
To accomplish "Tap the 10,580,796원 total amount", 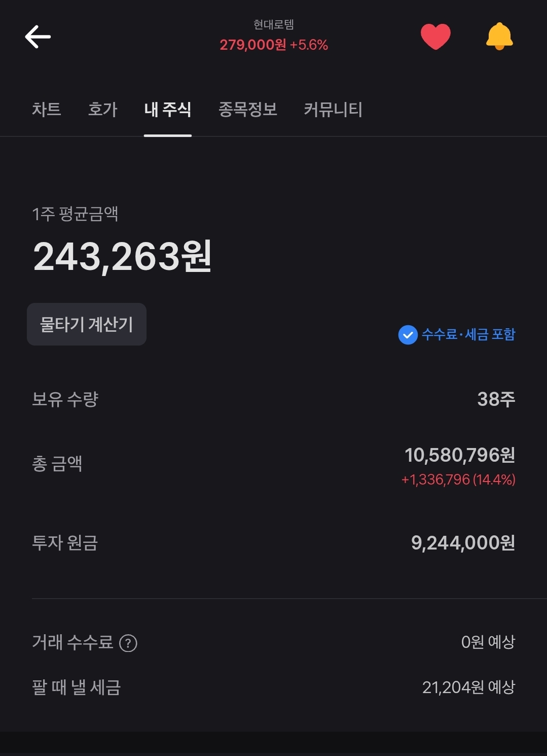I will [x=459, y=455].
